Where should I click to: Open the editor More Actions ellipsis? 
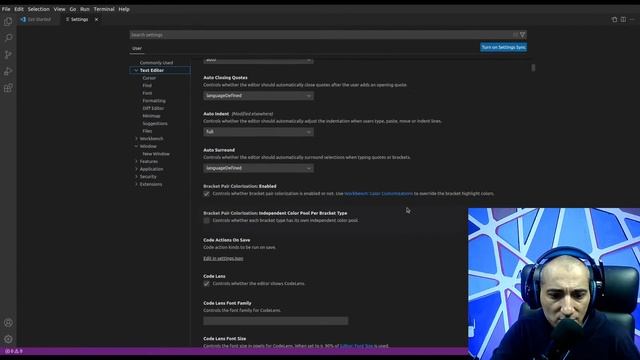tap(632, 19)
